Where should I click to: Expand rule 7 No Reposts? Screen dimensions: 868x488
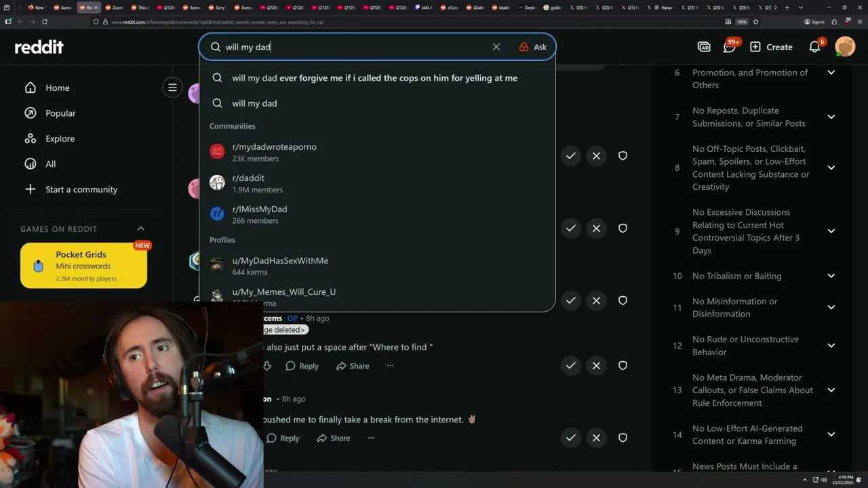pos(831,117)
